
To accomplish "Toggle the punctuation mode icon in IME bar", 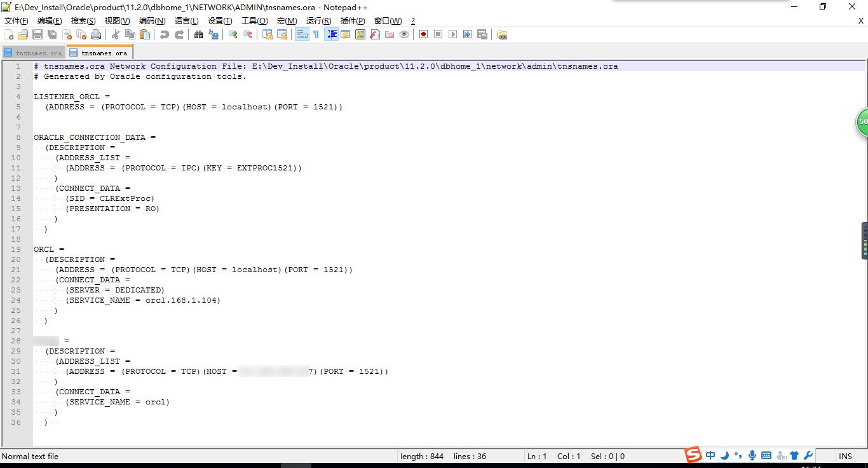I will coord(738,455).
